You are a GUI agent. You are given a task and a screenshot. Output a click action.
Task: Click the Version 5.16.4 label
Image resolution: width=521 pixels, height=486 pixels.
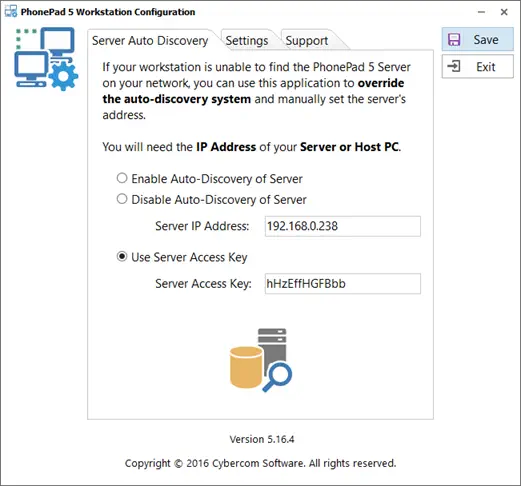pyautogui.click(x=262, y=439)
